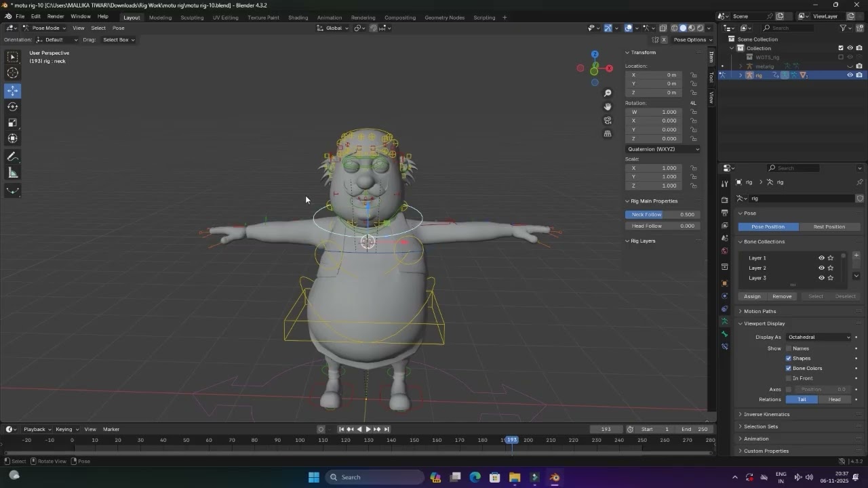Viewport: 868px width, 488px height.
Task: Activate the Transform tool
Action: tap(13, 138)
